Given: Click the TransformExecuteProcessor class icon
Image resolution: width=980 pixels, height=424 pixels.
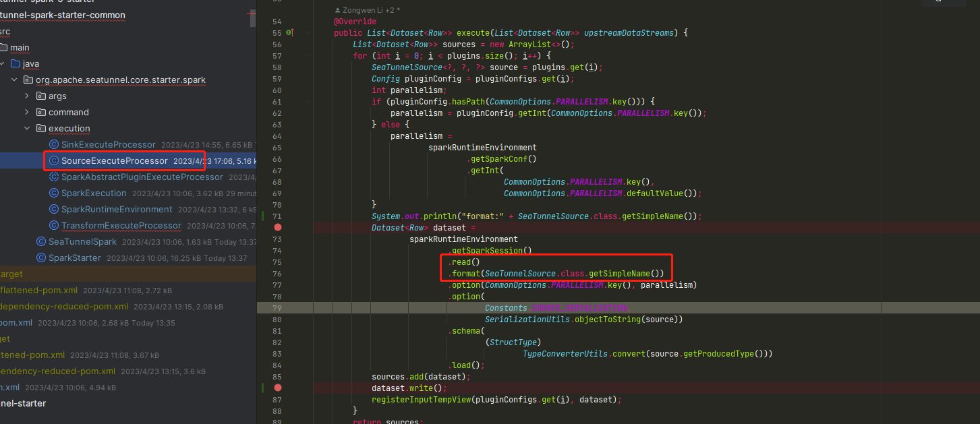Looking at the screenshot, I should pos(53,226).
